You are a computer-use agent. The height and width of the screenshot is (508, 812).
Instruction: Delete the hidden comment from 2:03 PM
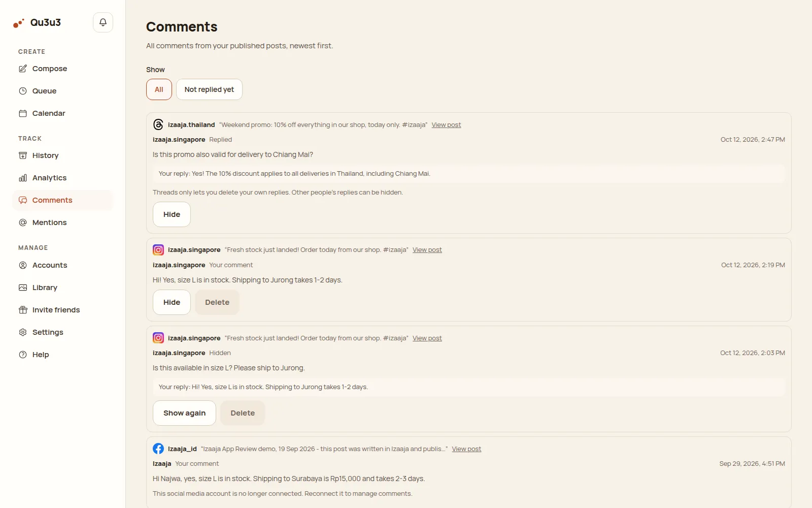click(x=243, y=413)
